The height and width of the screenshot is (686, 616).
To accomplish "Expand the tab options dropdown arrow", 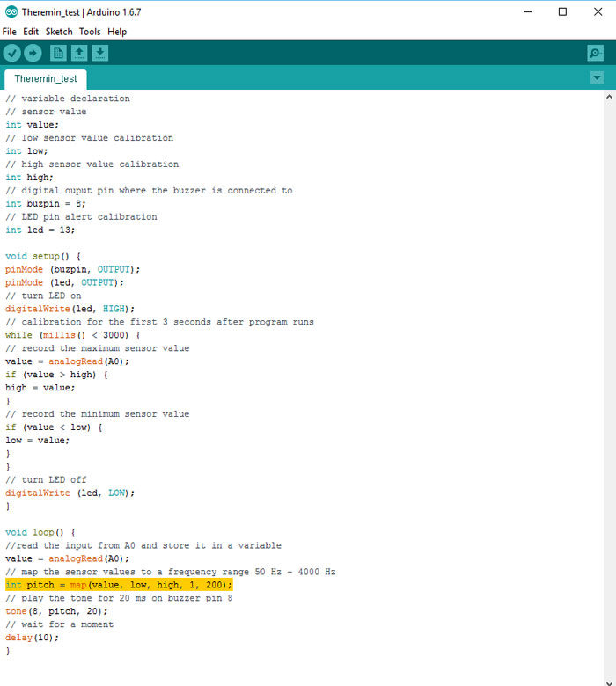I will (x=597, y=78).
